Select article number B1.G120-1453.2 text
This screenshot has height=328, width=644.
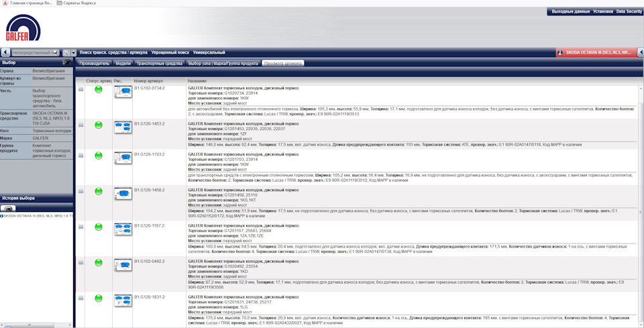click(x=149, y=123)
